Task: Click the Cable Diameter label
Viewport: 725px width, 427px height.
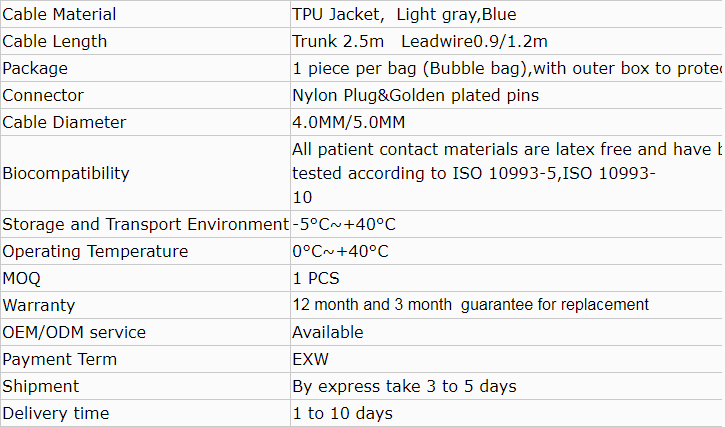Action: click(64, 122)
